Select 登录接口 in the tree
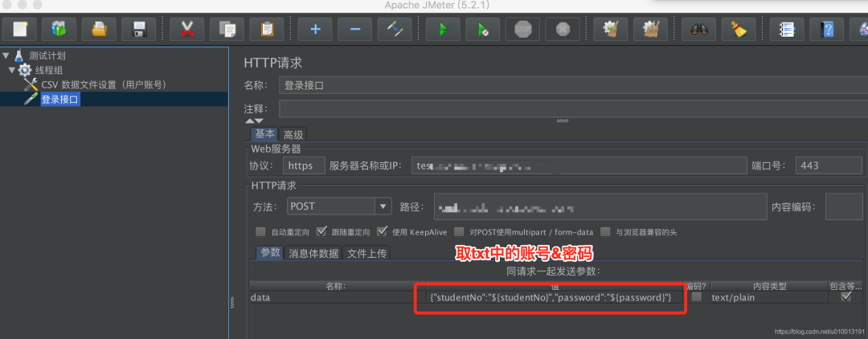868x339 pixels. [x=60, y=100]
